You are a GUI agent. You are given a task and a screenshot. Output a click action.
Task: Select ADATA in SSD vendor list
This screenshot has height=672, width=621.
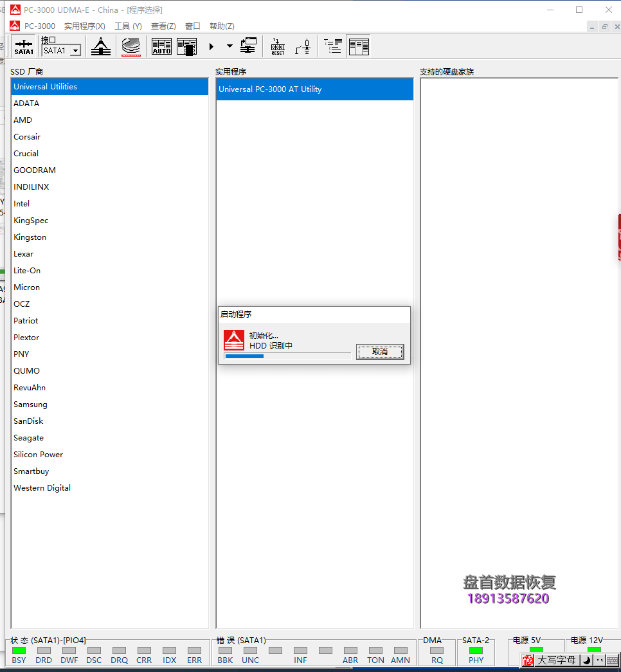tap(110, 104)
